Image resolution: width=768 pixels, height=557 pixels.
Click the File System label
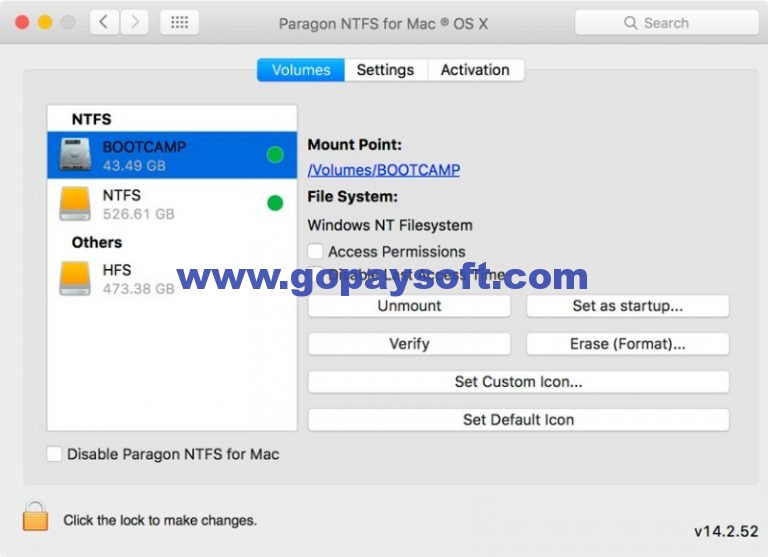click(x=353, y=196)
